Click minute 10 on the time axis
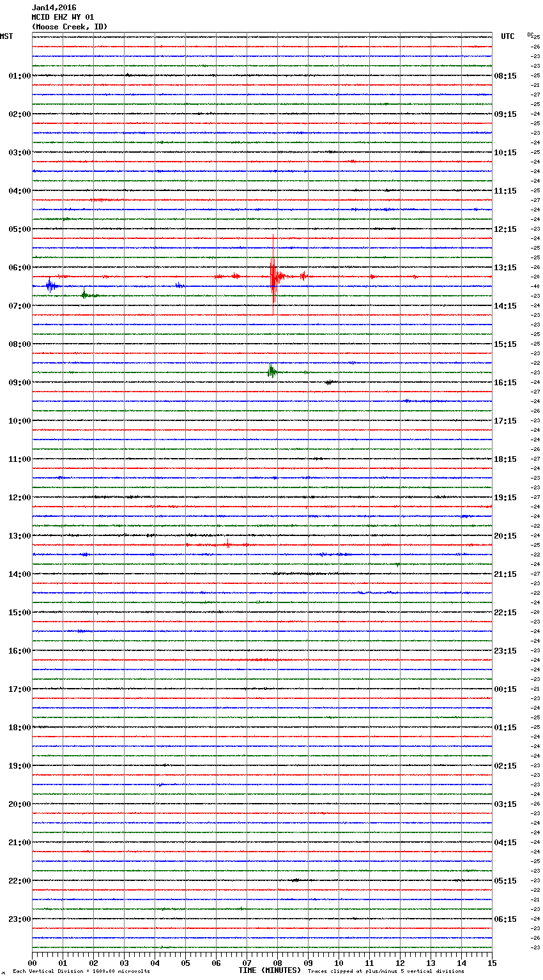This screenshot has width=543, height=980. (339, 963)
